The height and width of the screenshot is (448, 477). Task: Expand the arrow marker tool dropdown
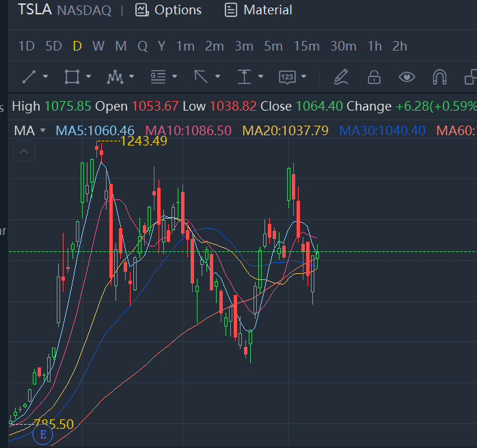click(x=218, y=76)
